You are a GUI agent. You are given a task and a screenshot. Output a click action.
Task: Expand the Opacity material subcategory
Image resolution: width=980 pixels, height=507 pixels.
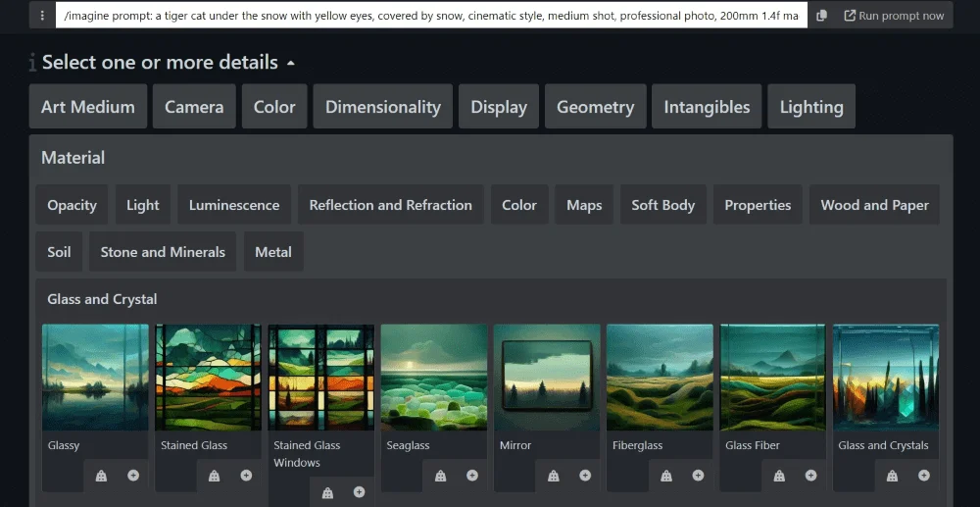[73, 205]
